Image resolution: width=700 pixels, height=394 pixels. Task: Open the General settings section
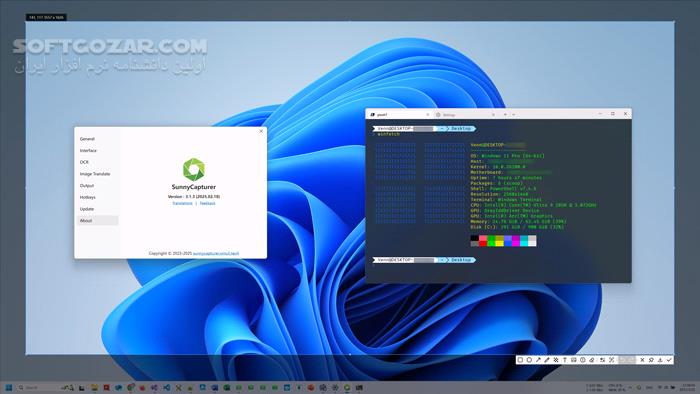pyautogui.click(x=88, y=139)
